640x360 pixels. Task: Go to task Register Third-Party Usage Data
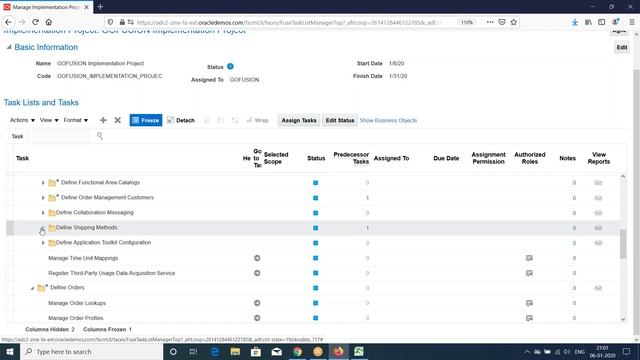tap(257, 273)
